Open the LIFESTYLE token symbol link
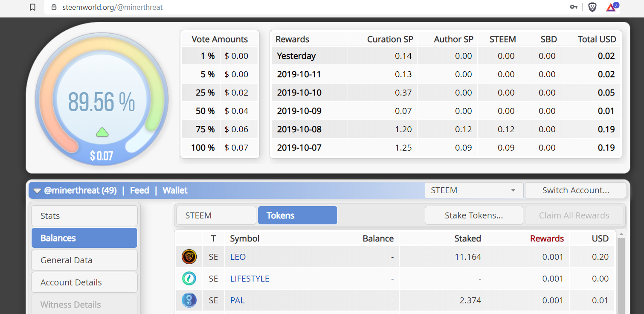The image size is (644, 314). (249, 279)
